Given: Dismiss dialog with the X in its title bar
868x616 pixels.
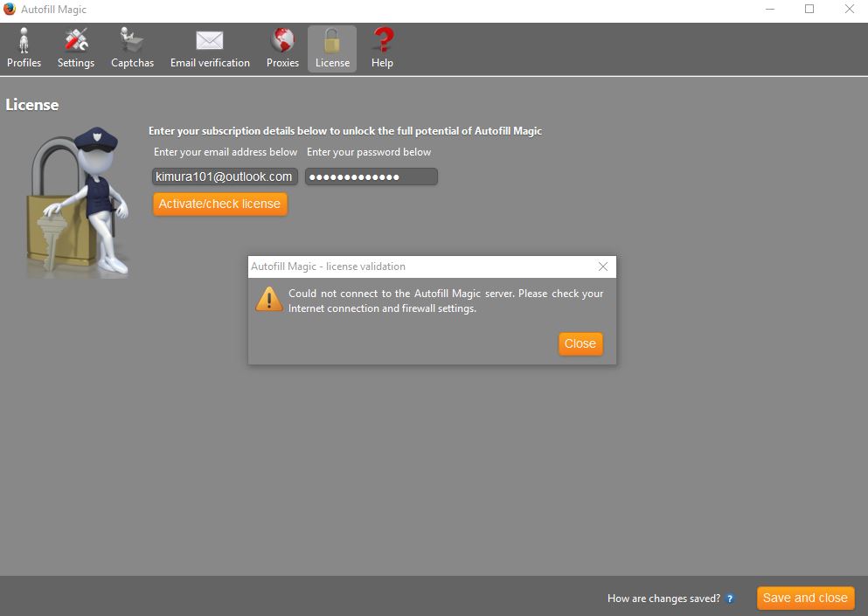Looking at the screenshot, I should coord(603,266).
